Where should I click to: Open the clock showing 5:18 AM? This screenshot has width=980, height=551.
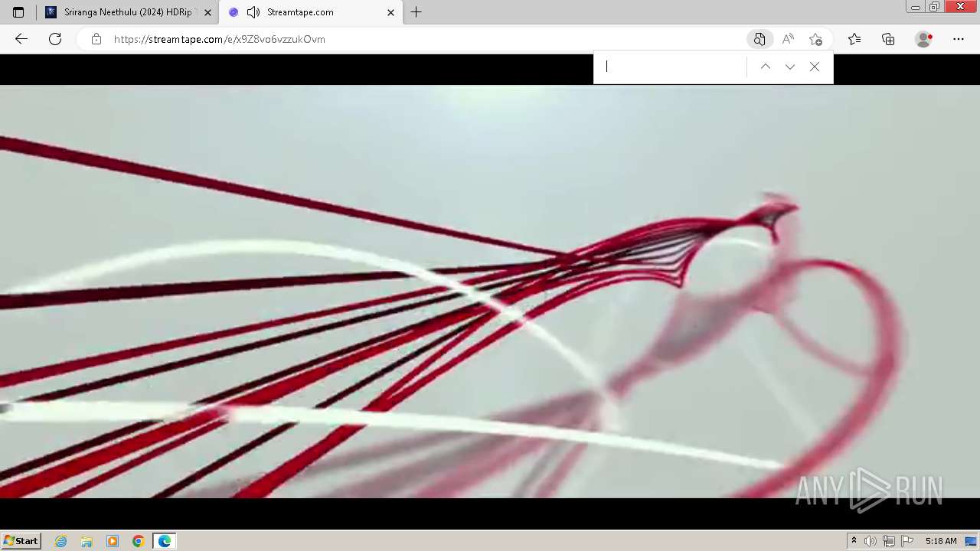tap(941, 541)
